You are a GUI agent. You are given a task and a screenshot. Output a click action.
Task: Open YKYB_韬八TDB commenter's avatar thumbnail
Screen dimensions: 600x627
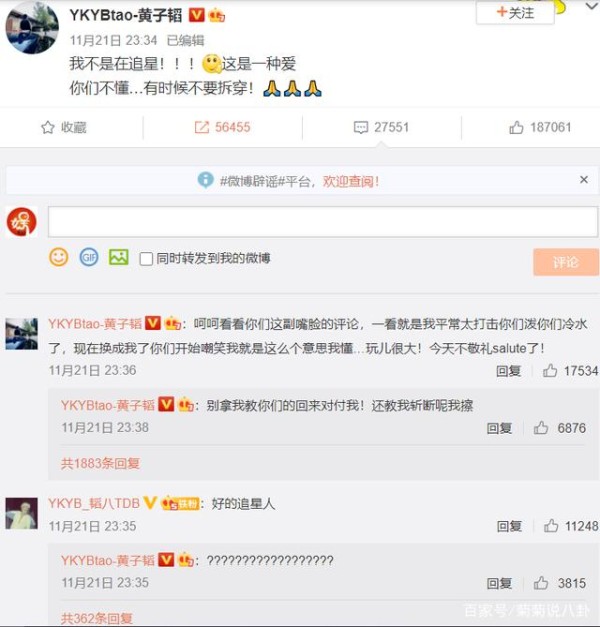pos(22,514)
